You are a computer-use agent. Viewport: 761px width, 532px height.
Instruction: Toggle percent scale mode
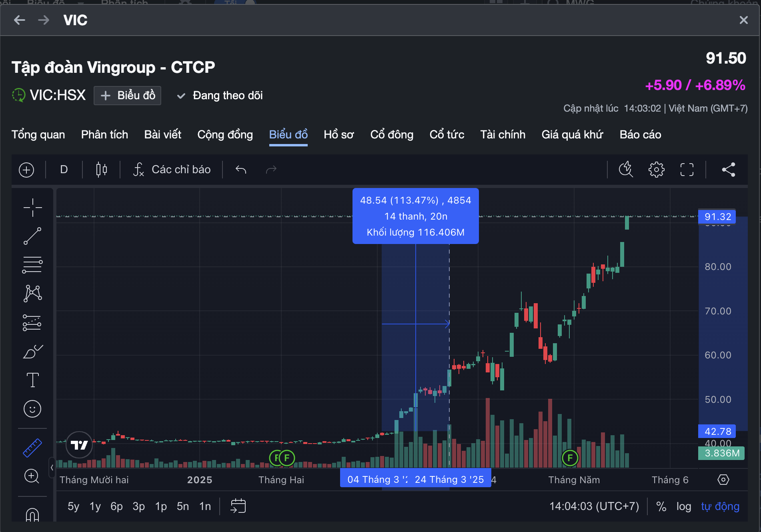[661, 506]
